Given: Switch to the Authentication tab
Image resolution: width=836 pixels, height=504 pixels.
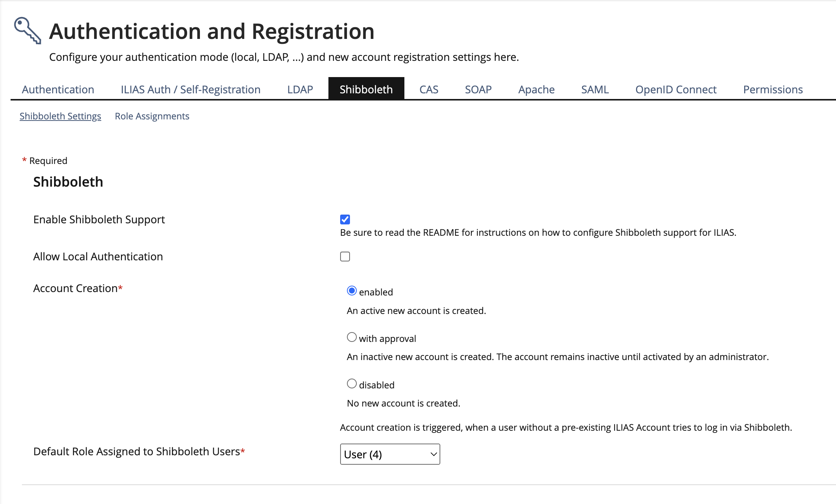Looking at the screenshot, I should coord(58,90).
